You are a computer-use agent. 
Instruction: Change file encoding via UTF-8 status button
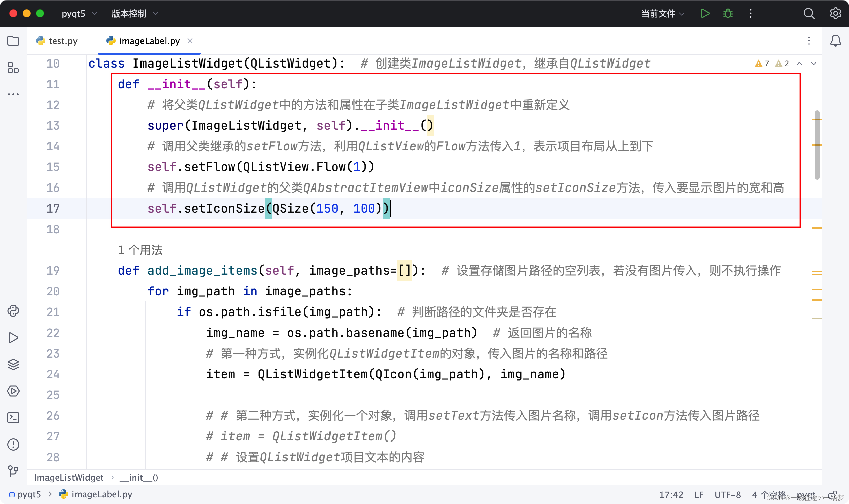pyautogui.click(x=727, y=495)
